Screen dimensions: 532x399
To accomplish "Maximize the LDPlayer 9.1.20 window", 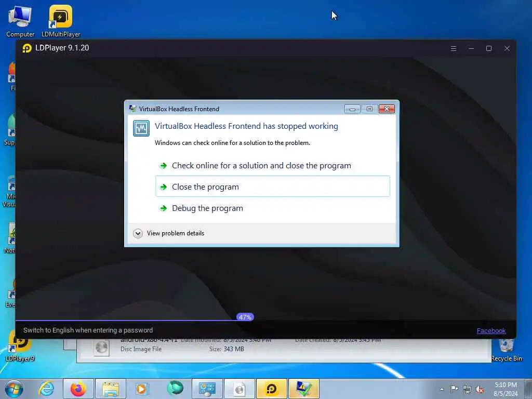I will 489,48.
